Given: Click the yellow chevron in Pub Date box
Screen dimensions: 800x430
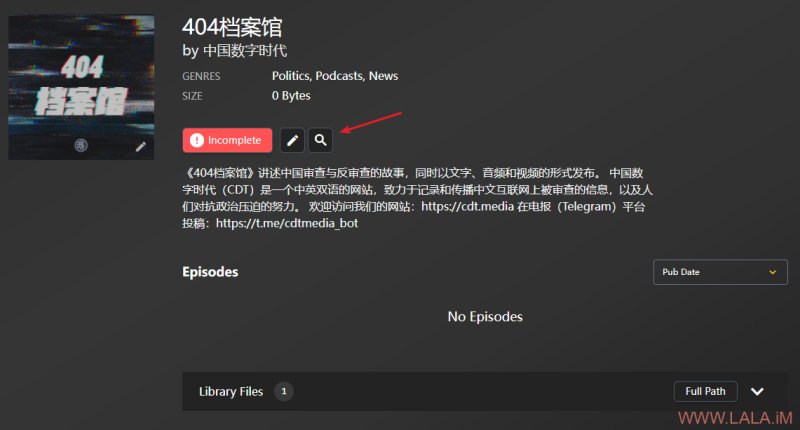Looking at the screenshot, I should (772, 272).
